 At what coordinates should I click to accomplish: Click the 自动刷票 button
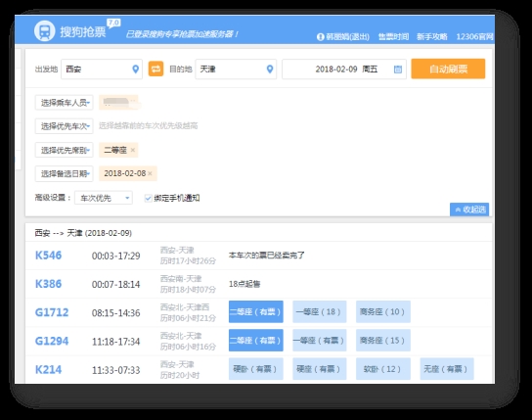[448, 69]
